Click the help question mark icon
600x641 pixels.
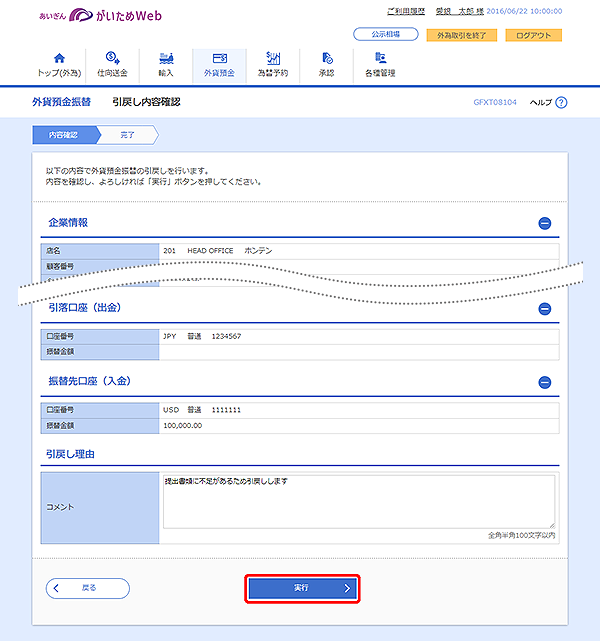(x=562, y=102)
